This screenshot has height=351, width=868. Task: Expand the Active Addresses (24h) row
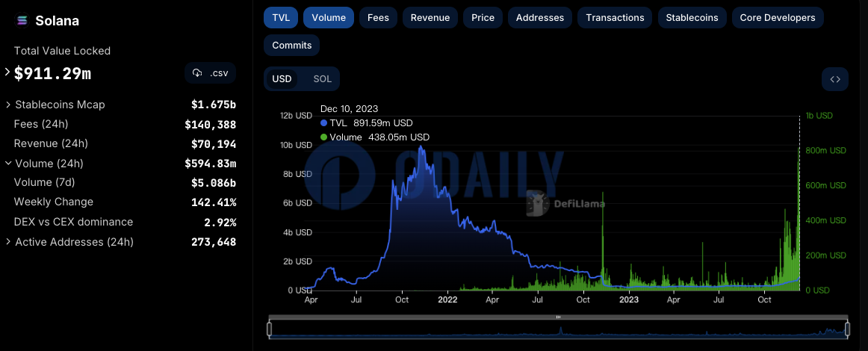[8, 242]
